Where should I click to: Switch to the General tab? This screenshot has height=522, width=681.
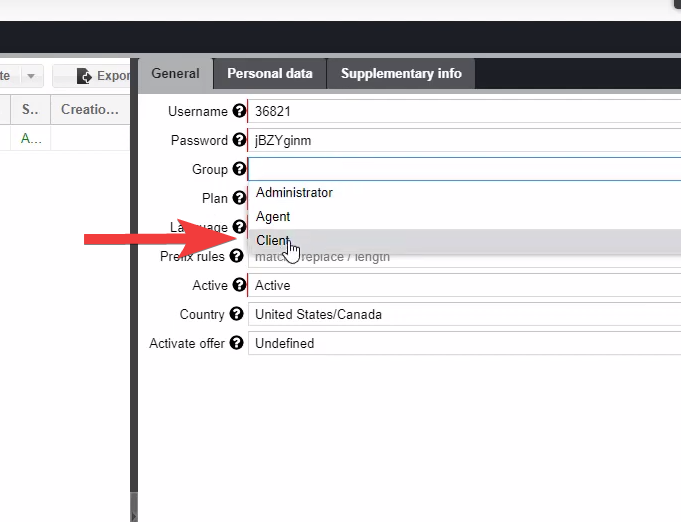pyautogui.click(x=175, y=73)
